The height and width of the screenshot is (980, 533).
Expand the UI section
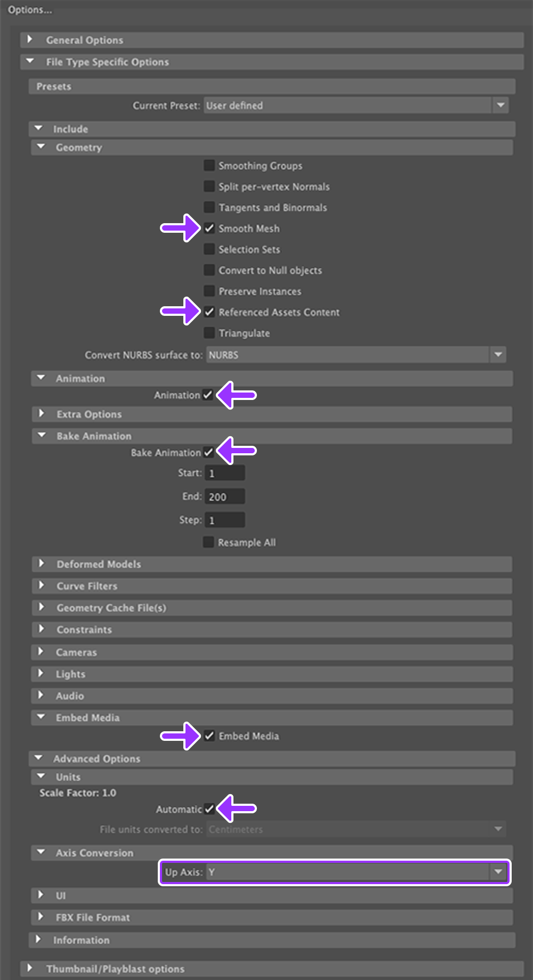tap(272, 896)
